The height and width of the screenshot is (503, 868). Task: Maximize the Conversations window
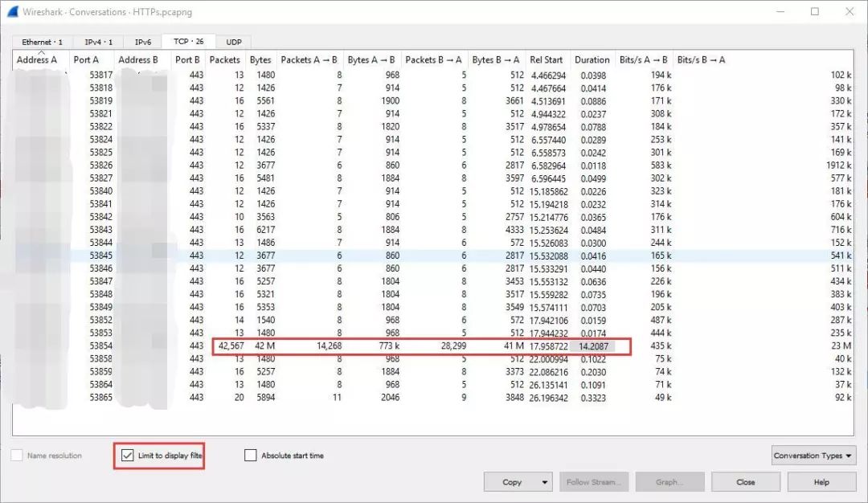click(x=815, y=11)
